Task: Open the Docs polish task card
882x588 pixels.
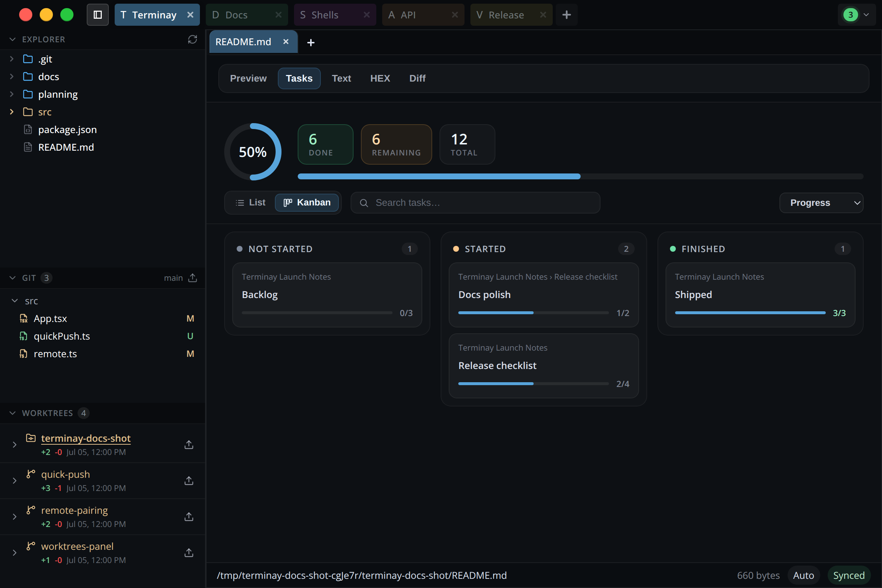Action: (x=544, y=295)
